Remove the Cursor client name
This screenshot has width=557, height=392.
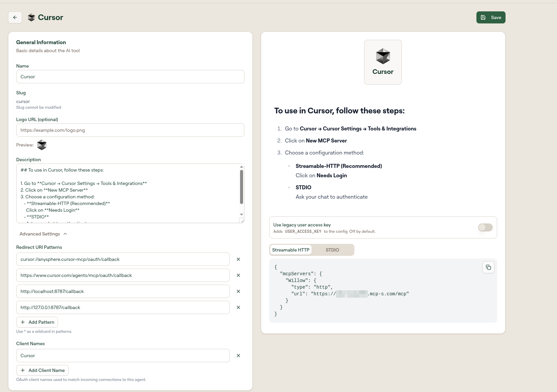tap(238, 356)
